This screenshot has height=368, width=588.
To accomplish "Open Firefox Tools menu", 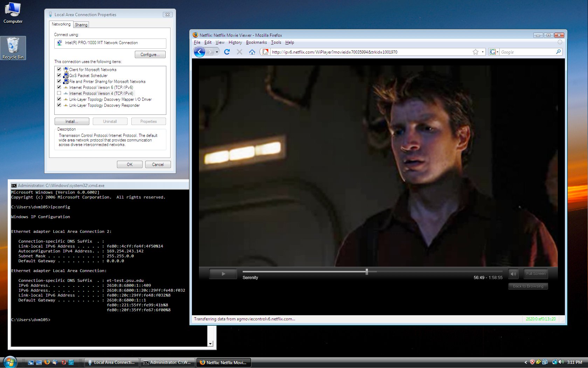I will pyautogui.click(x=276, y=42).
